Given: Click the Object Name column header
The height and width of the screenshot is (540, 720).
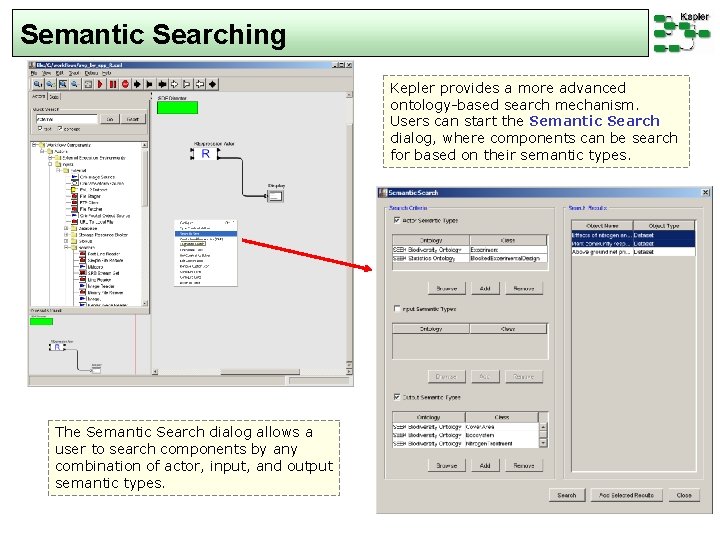Looking at the screenshot, I should 602,225.
